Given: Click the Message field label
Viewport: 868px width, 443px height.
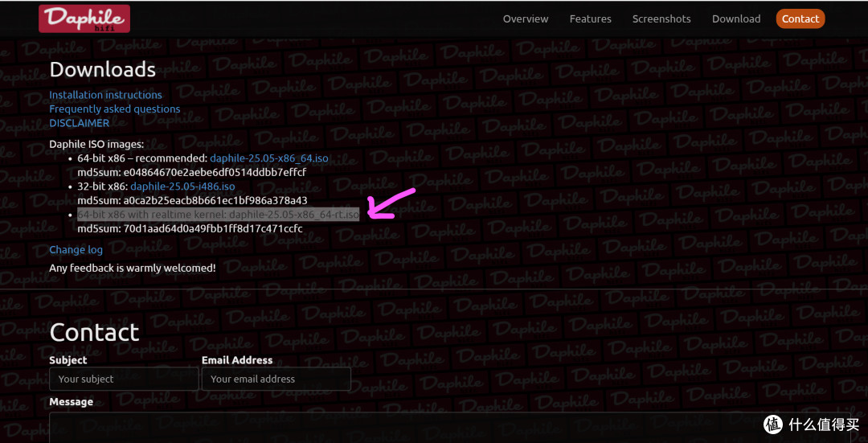Looking at the screenshot, I should 71,401.
